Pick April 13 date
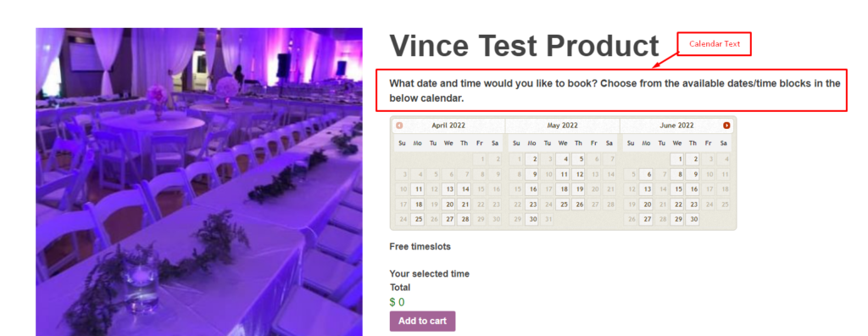Image resolution: width=868 pixels, height=336 pixels. pyautogui.click(x=448, y=189)
